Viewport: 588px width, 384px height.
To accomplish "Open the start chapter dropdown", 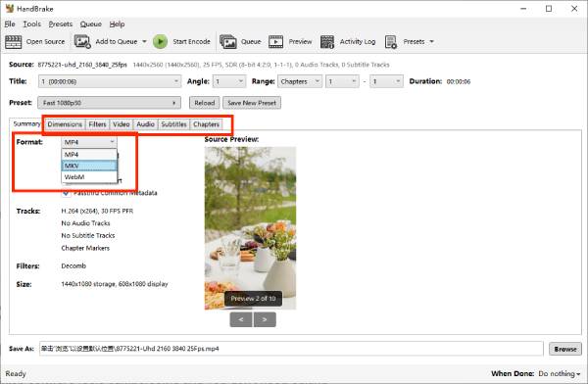I will [x=342, y=81].
